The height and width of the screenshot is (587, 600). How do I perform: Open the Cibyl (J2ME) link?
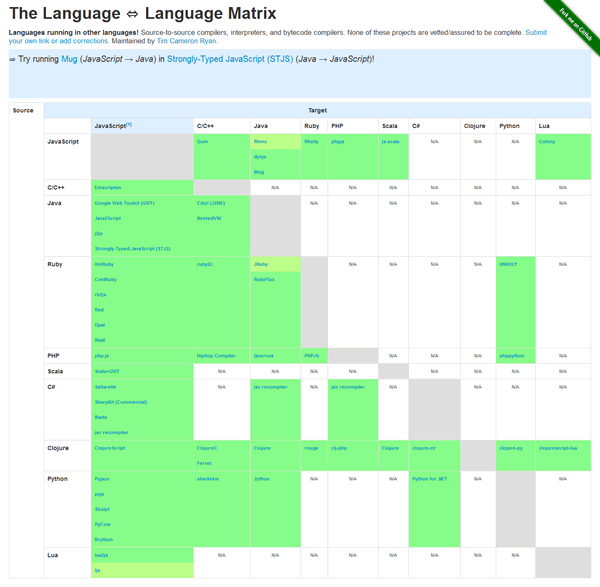coord(211,203)
